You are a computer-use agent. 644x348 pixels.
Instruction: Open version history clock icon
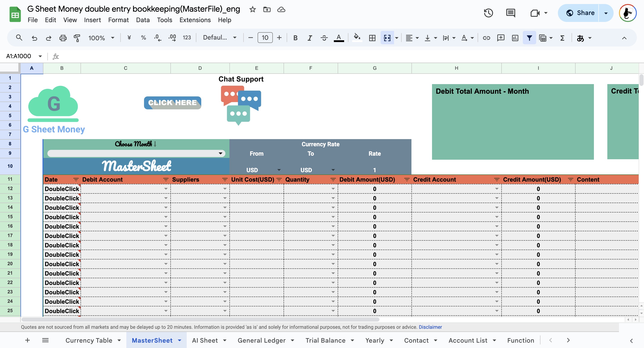pos(488,13)
